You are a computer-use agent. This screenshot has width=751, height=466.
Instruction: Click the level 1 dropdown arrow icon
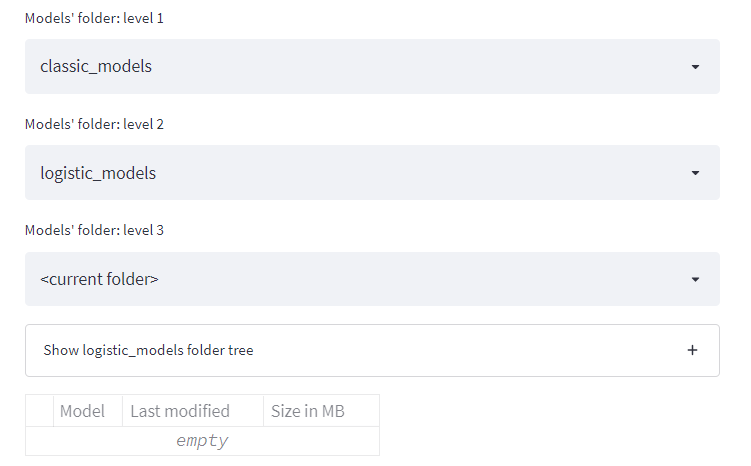pyautogui.click(x=695, y=67)
